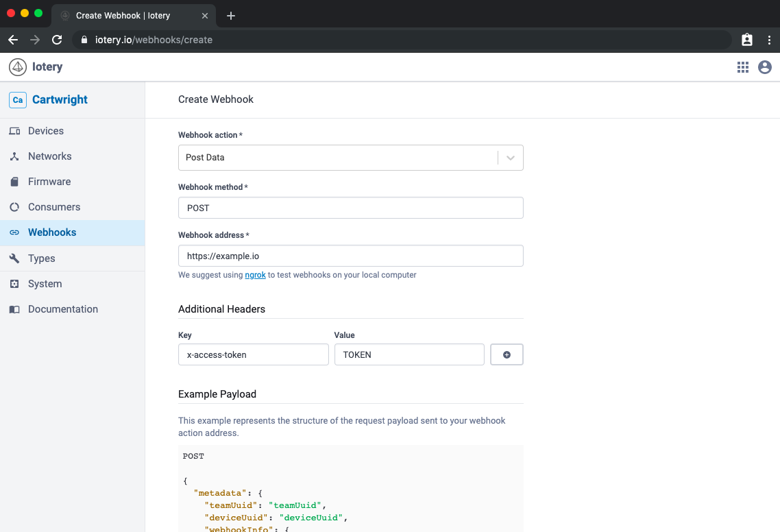Click the Consumers sidebar icon

coord(14,207)
